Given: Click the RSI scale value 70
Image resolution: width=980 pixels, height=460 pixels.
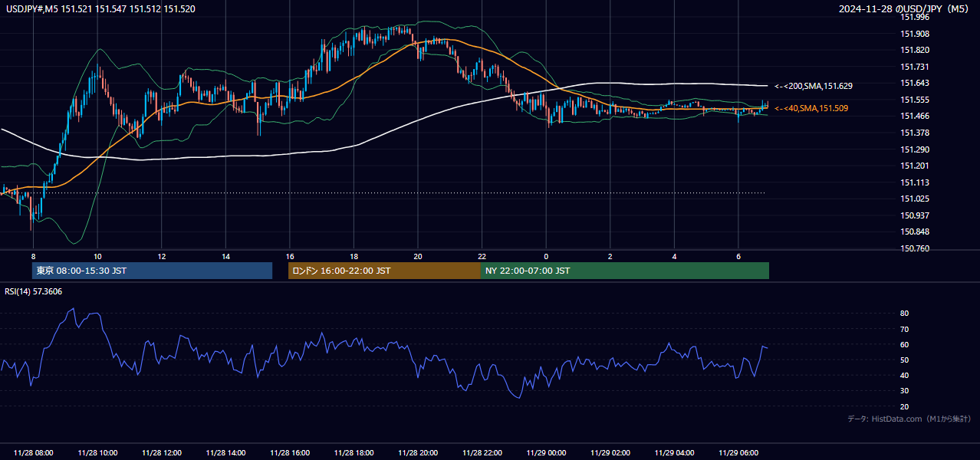Looking at the screenshot, I should (904, 329).
